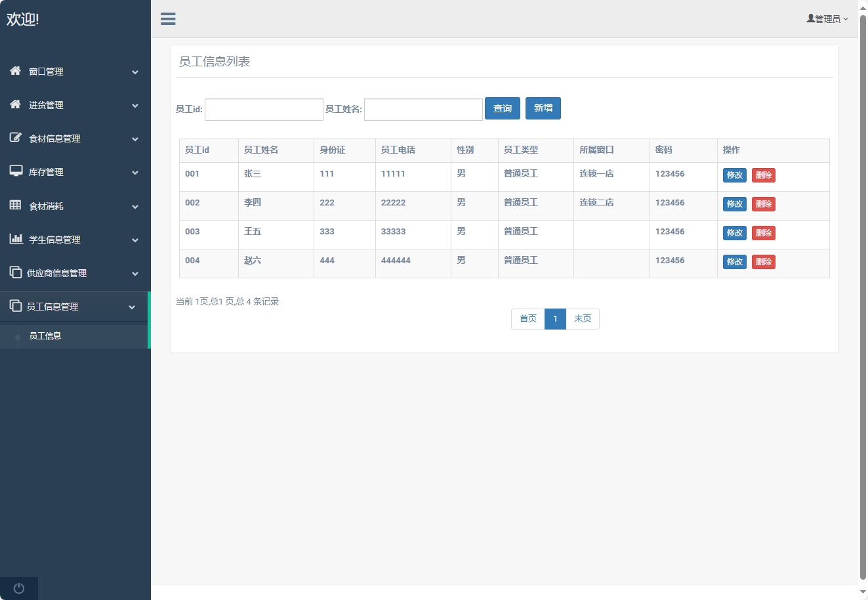Click the copy icon beside 供应商信息管理
The width and height of the screenshot is (868, 600).
(x=16, y=272)
